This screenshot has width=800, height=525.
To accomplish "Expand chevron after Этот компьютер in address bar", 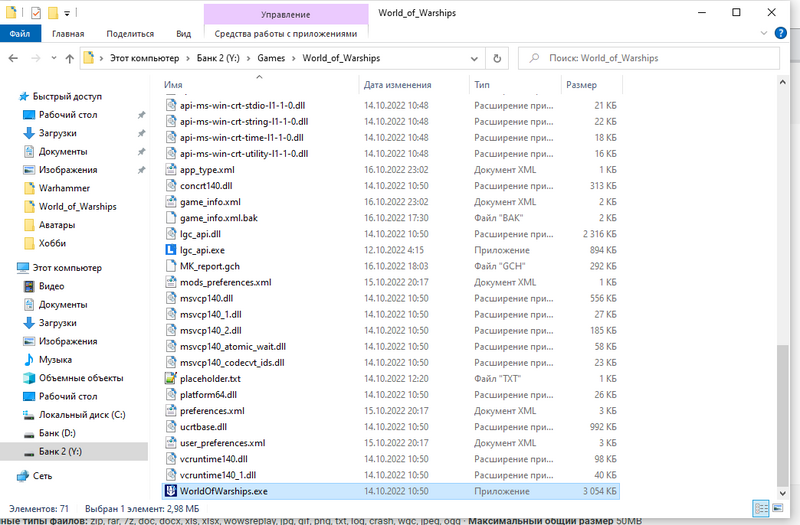I will pyautogui.click(x=188, y=58).
